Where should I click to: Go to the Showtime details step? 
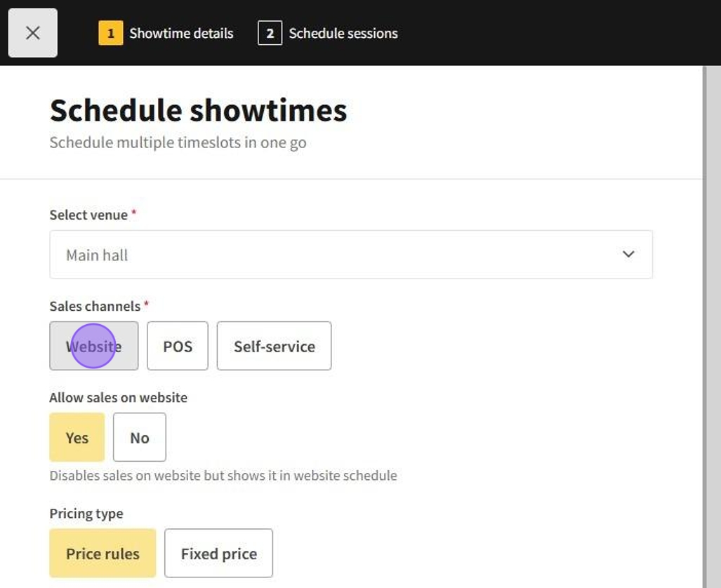pos(181,33)
